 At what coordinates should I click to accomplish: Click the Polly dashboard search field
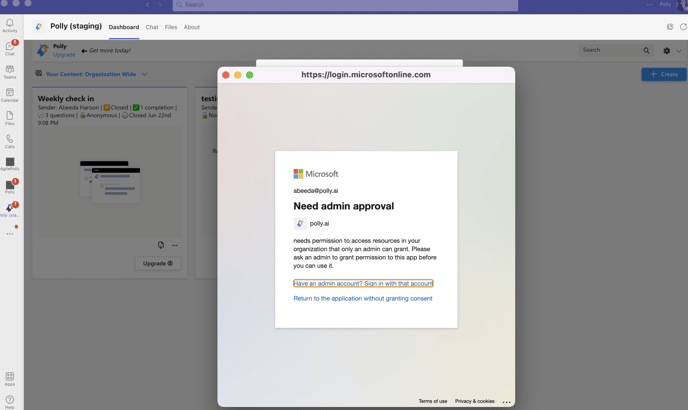click(610, 50)
